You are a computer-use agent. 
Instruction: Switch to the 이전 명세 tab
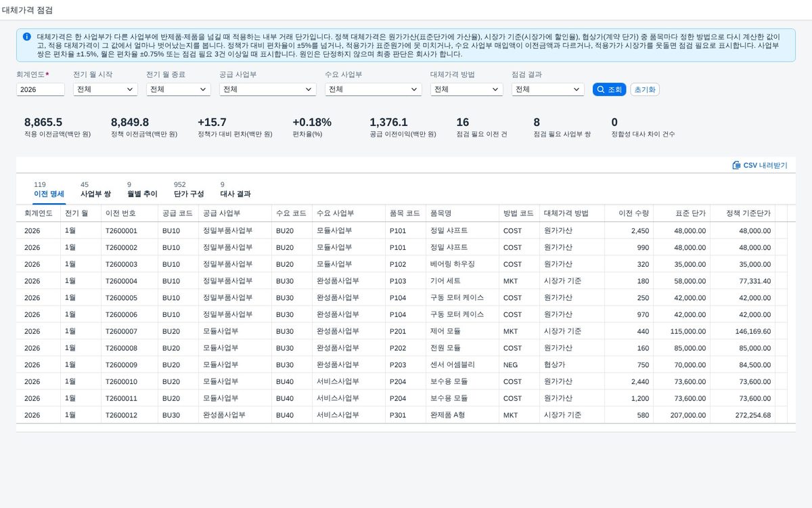coord(49,190)
